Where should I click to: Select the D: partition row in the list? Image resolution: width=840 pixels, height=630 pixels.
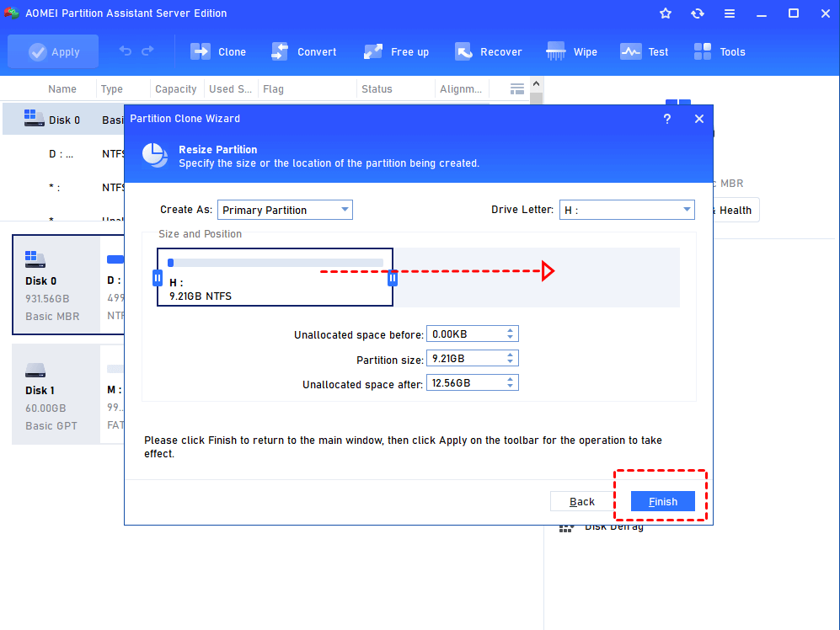tap(63, 154)
